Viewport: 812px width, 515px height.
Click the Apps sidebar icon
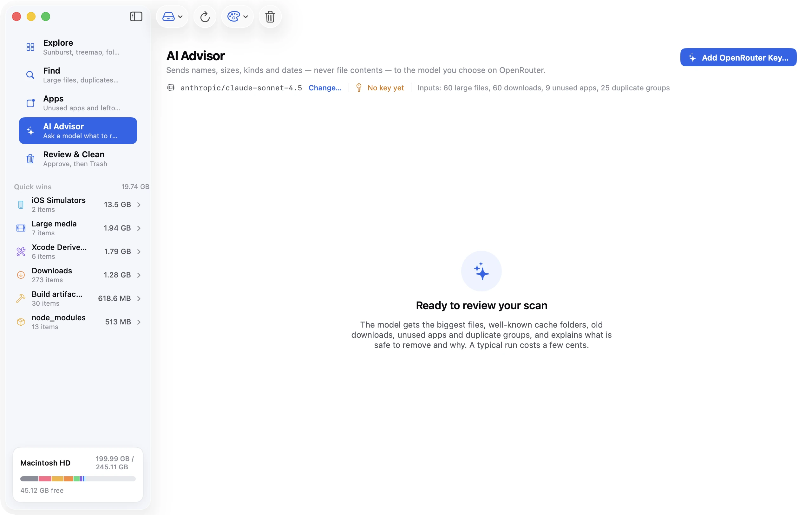point(30,103)
